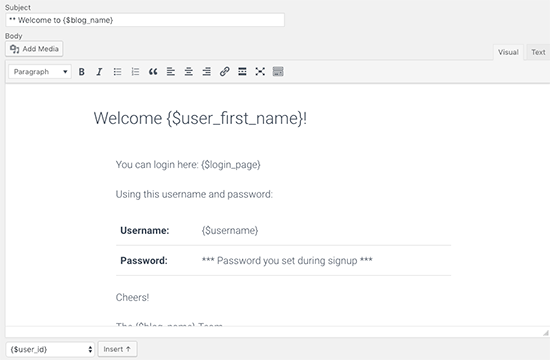Image resolution: width=550 pixels, height=360 pixels.
Task: Align text left
Action: point(171,72)
